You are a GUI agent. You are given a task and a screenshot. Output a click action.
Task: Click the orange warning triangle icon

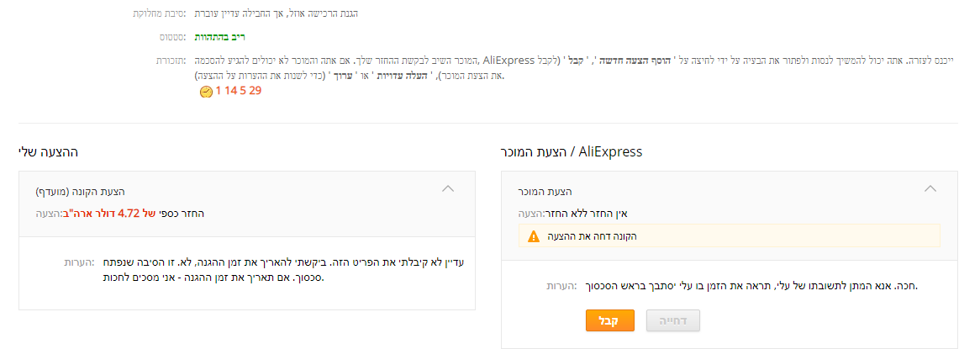click(533, 236)
